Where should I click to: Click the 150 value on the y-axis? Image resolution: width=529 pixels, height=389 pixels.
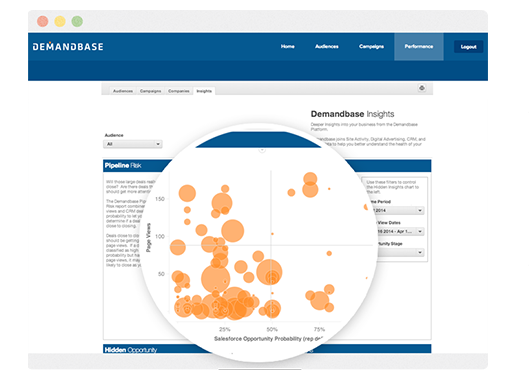pyautogui.click(x=160, y=199)
